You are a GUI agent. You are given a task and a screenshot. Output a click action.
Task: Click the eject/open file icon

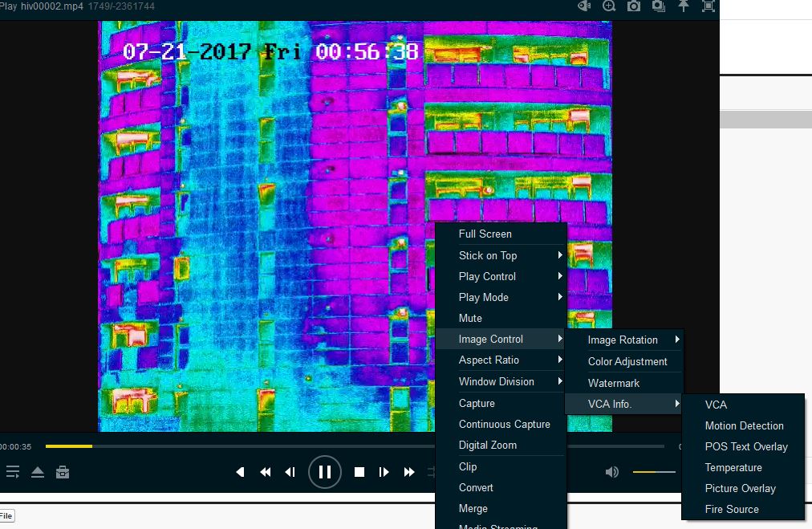tap(38, 472)
